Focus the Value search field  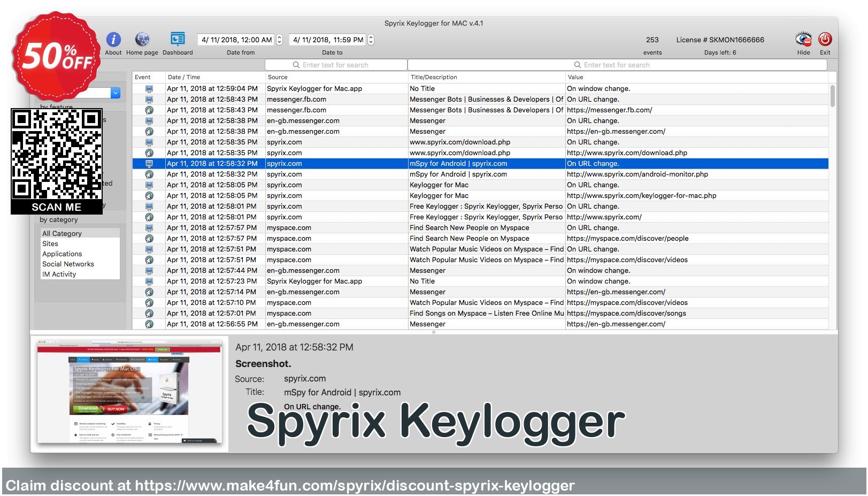pyautogui.click(x=617, y=65)
